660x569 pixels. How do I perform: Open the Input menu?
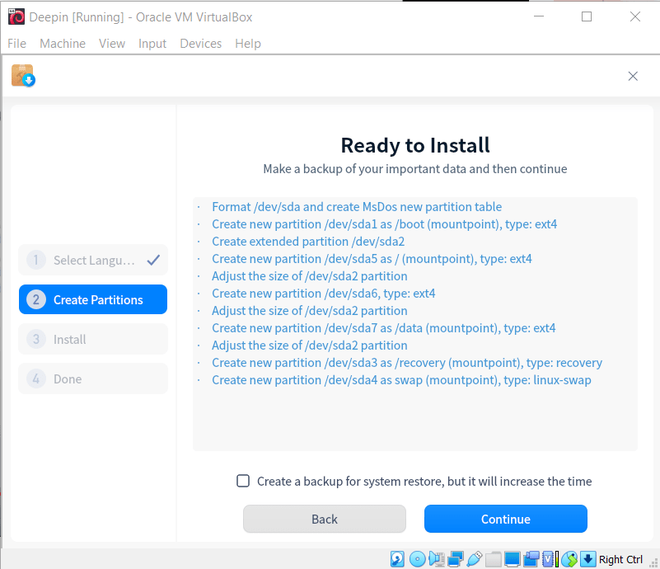click(152, 43)
